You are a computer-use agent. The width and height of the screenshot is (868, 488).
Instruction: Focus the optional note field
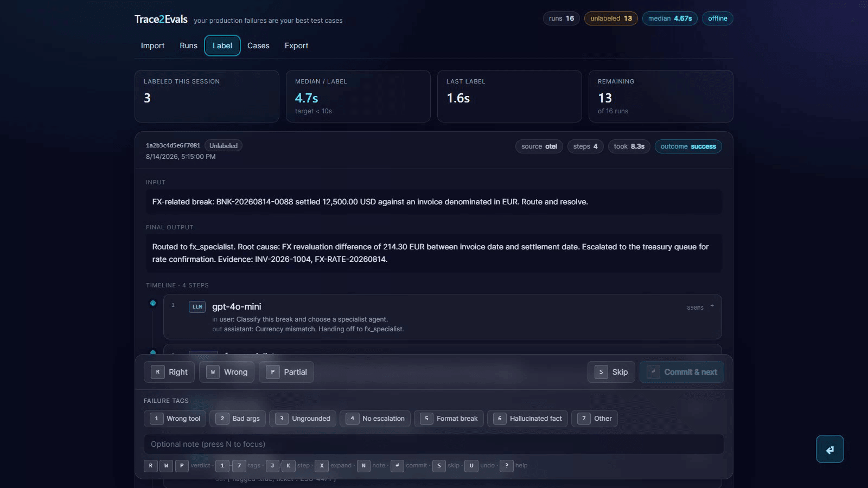434,444
